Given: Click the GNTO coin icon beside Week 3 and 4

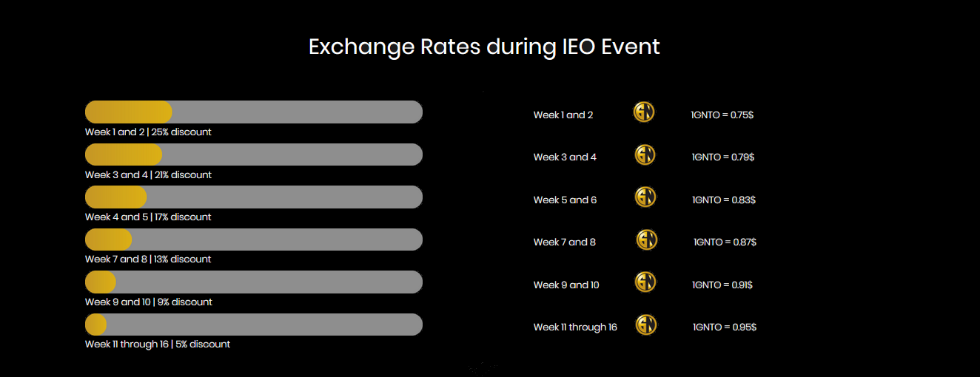Looking at the screenshot, I should tap(645, 155).
